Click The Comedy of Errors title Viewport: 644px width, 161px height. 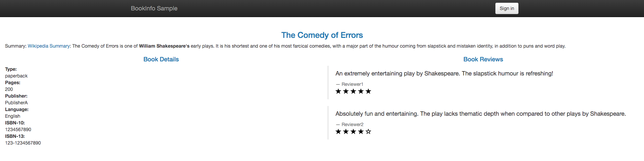(322, 35)
